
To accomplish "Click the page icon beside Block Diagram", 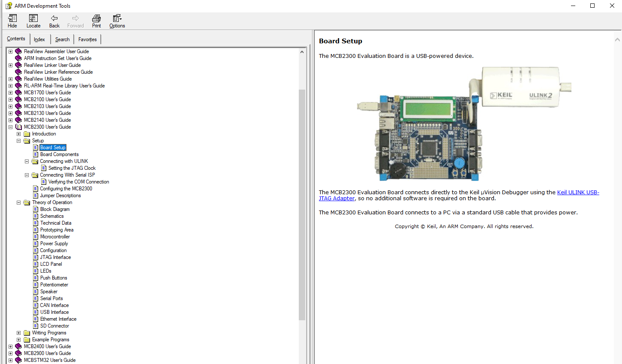I will point(36,209).
